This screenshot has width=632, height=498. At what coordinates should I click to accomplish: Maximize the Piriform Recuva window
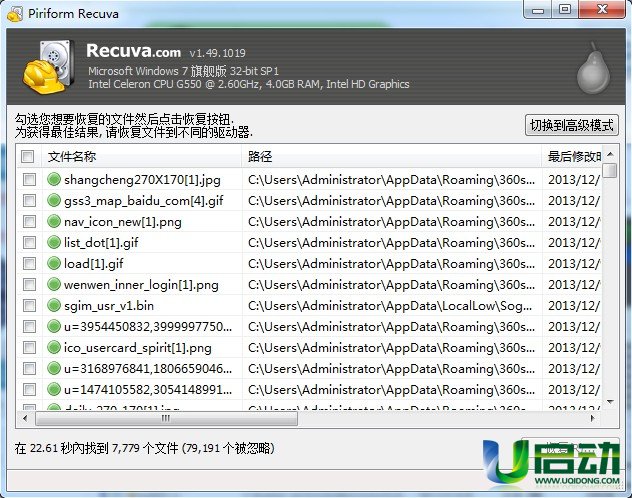click(565, 9)
